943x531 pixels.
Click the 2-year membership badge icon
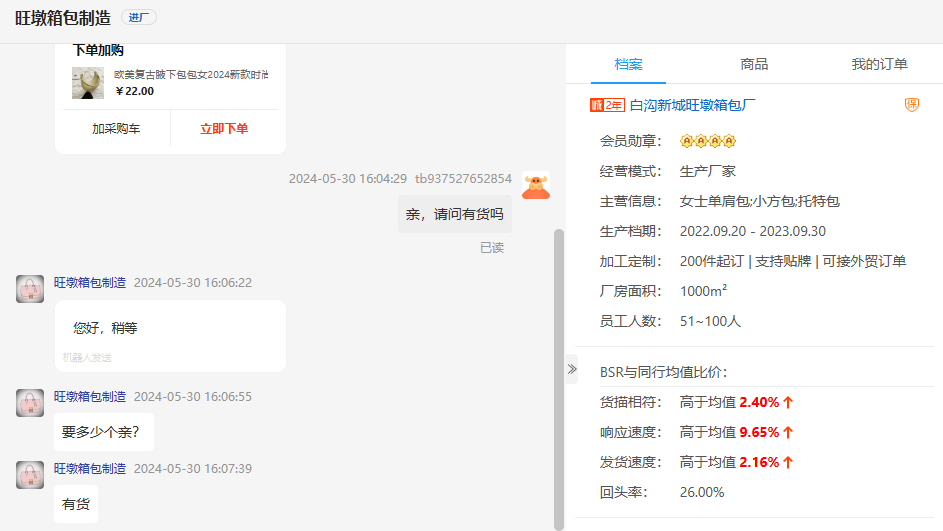click(607, 105)
